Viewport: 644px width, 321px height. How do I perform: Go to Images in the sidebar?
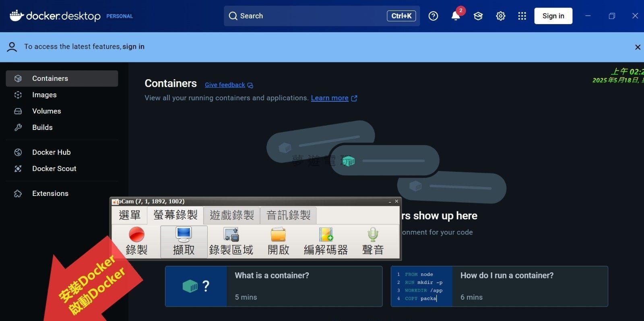coord(44,95)
